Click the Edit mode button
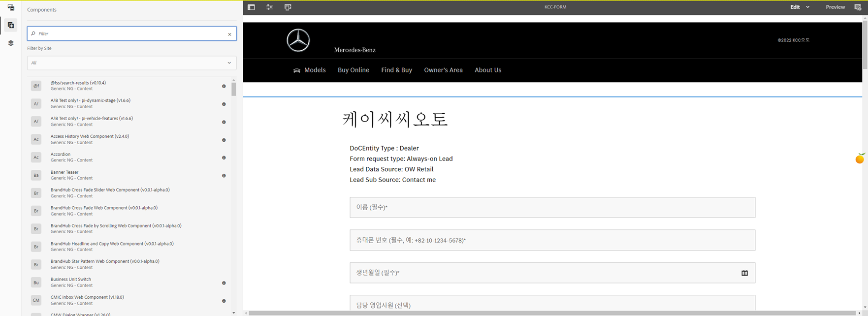The width and height of the screenshot is (868, 316). tap(795, 7)
